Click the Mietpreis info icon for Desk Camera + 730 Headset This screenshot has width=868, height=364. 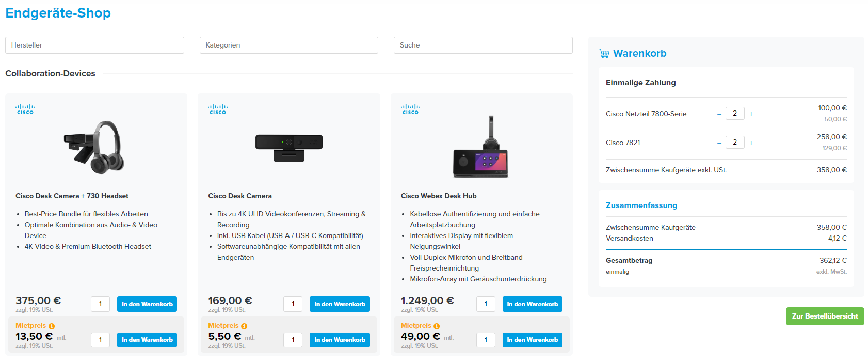click(x=52, y=326)
